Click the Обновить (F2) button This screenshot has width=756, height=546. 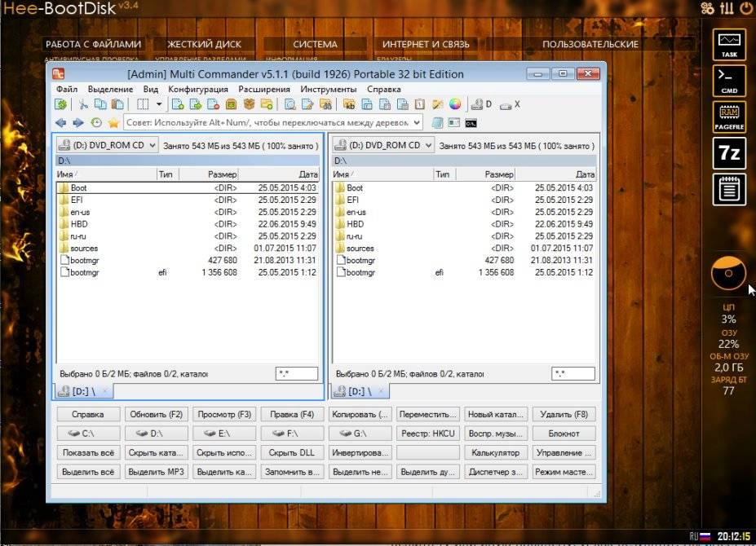pos(157,414)
